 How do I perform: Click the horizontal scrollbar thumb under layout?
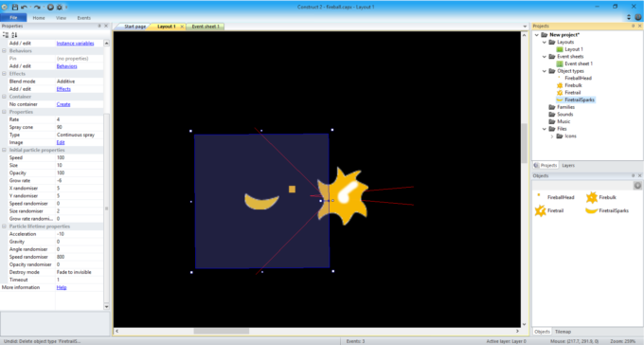[222, 331]
